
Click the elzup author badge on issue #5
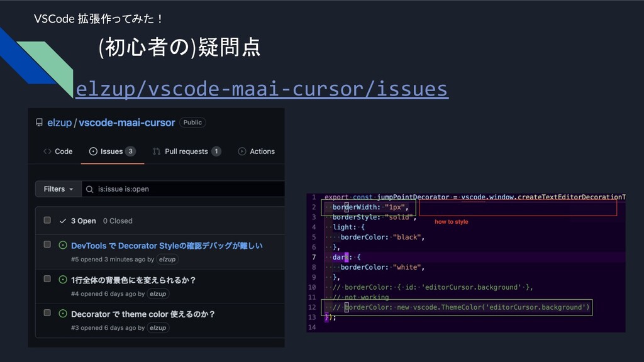(167, 260)
